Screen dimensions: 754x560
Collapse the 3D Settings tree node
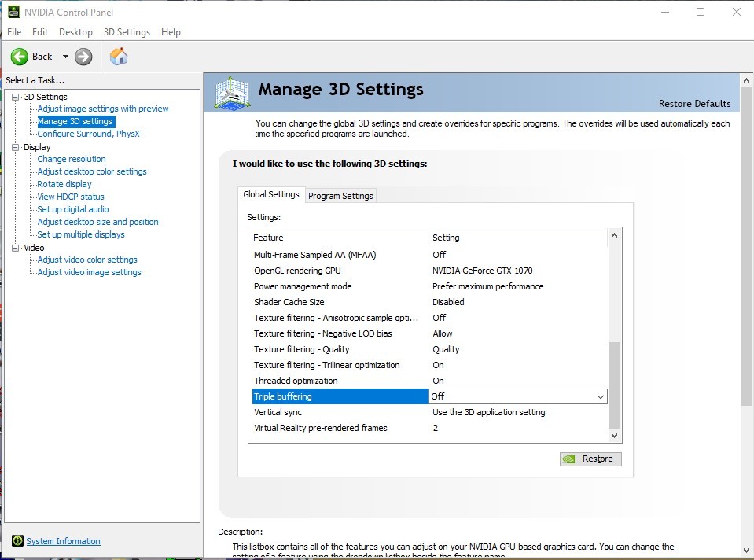(x=16, y=97)
